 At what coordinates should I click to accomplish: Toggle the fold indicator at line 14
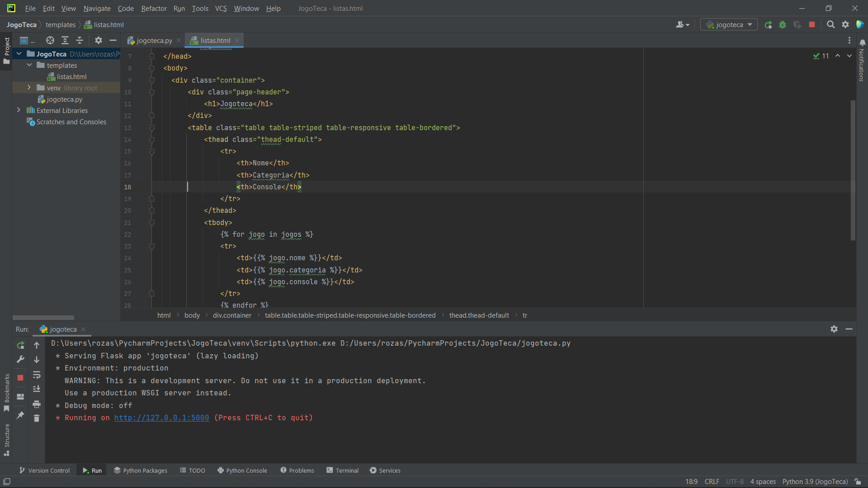[x=152, y=140]
